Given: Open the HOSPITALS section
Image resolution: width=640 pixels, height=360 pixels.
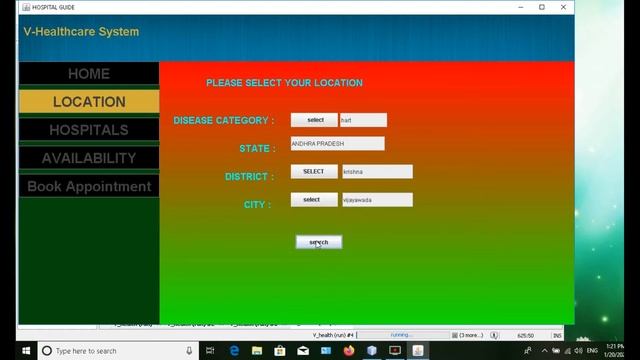Looking at the screenshot, I should point(89,130).
